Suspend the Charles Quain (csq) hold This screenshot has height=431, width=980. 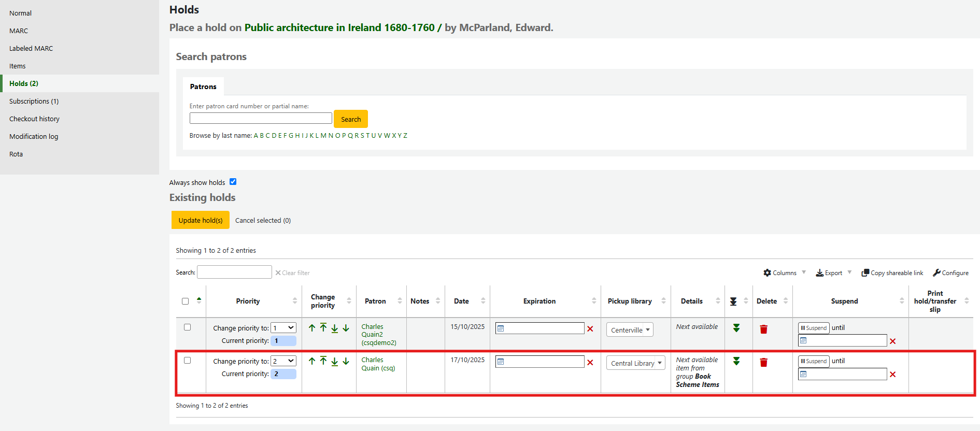[814, 361]
